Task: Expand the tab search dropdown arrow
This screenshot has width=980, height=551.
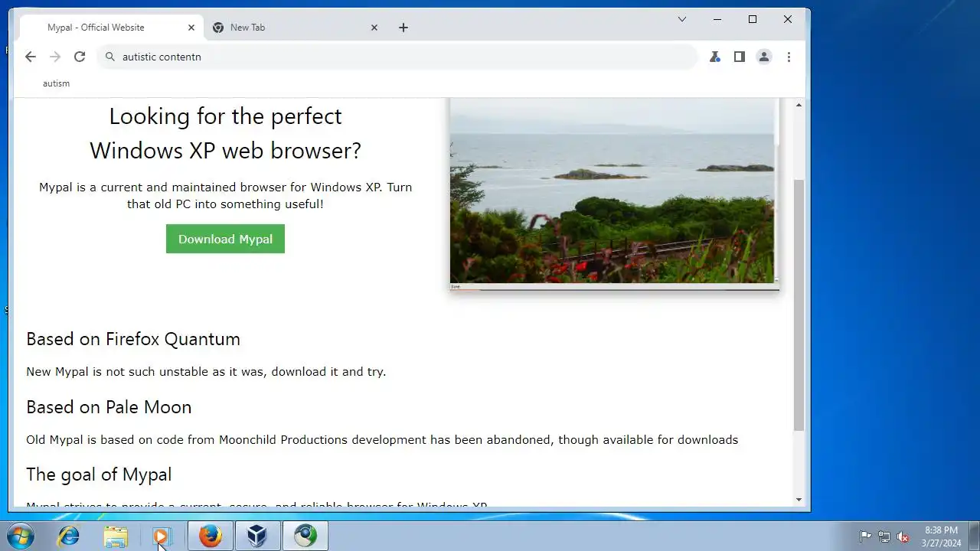Action: (x=681, y=19)
